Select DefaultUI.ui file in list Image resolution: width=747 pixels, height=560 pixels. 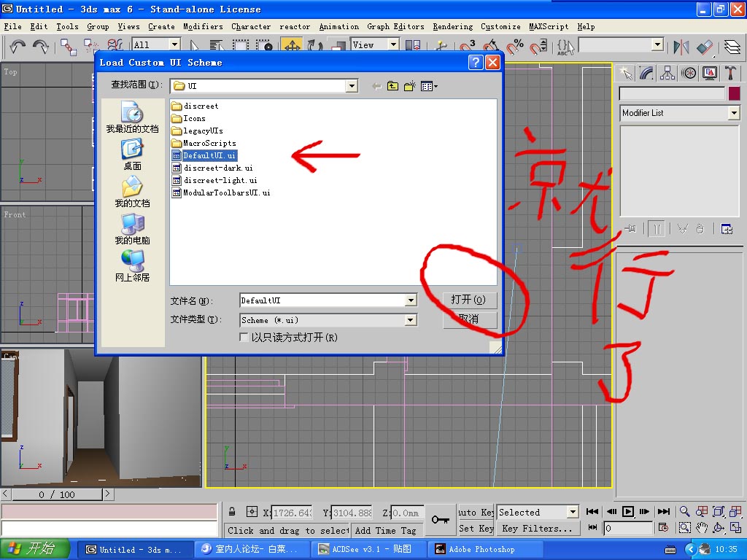pyautogui.click(x=204, y=155)
